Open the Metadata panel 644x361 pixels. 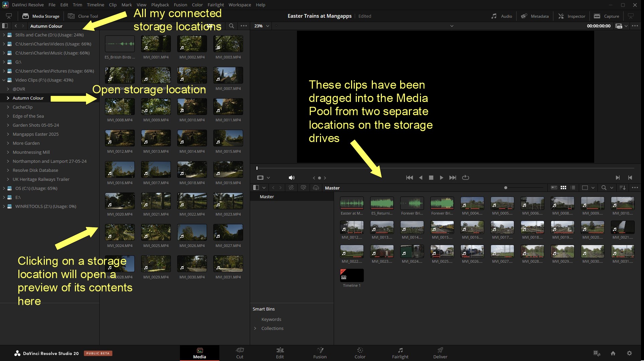coord(535,16)
